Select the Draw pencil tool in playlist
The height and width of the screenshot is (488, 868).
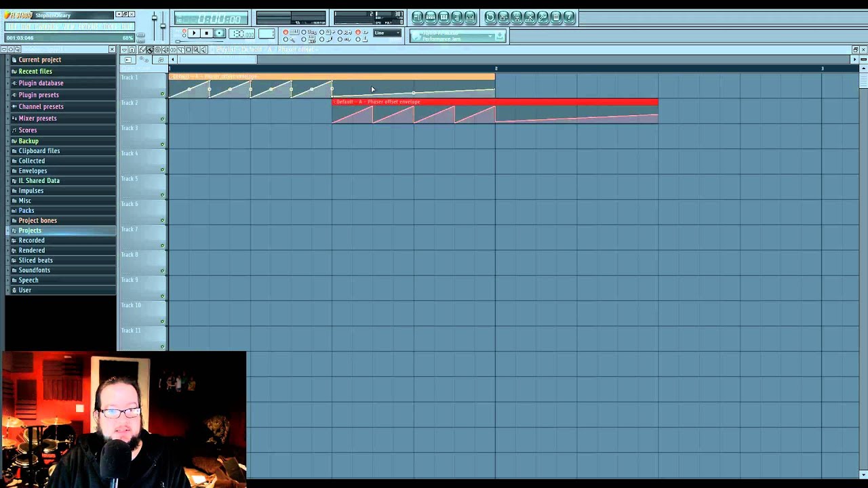point(142,50)
